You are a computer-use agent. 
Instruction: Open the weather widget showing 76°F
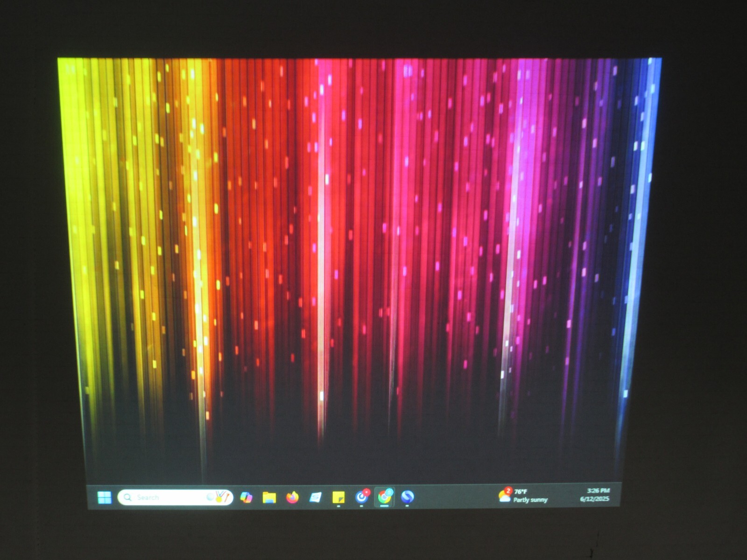pyautogui.click(x=523, y=496)
